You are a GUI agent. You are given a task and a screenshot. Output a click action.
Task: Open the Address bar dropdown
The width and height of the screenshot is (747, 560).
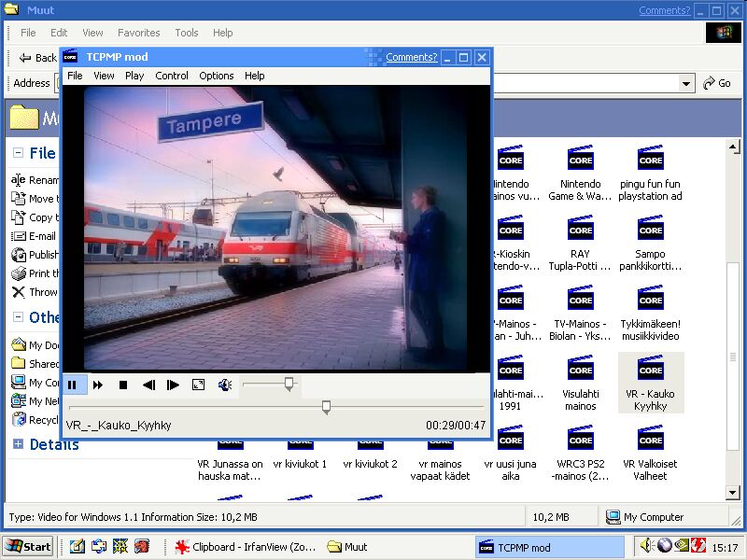coord(687,83)
